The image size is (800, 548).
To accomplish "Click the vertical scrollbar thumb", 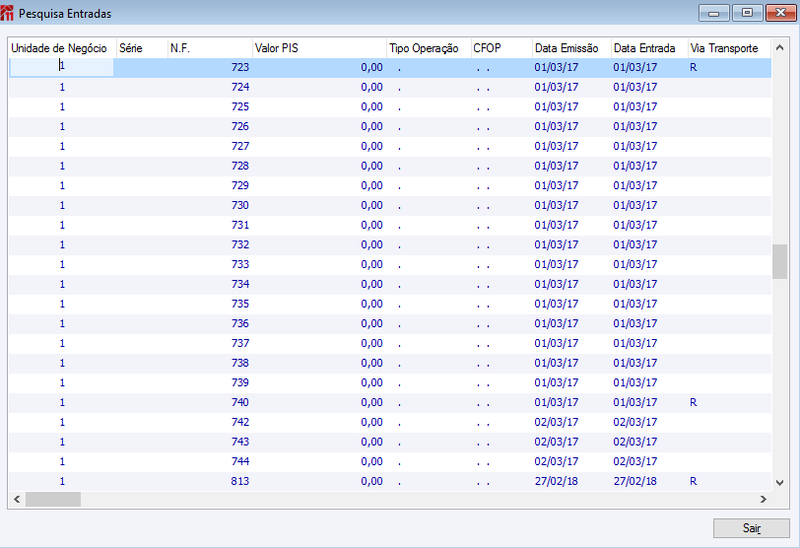I will coord(780,261).
